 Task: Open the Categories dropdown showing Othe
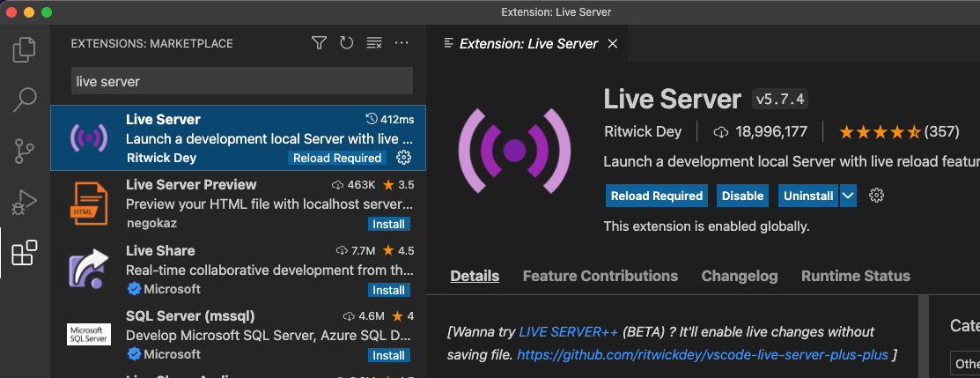click(964, 364)
